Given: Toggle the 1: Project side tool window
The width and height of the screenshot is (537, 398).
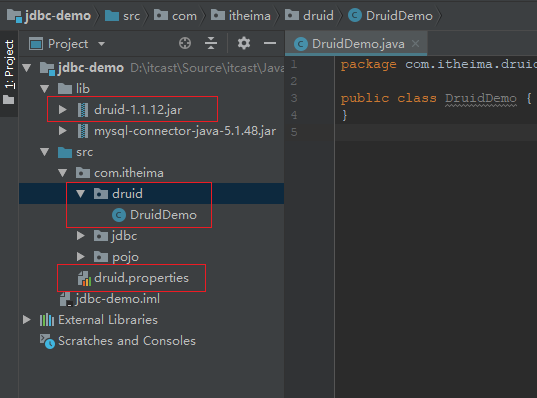Looking at the screenshot, I should (9, 73).
